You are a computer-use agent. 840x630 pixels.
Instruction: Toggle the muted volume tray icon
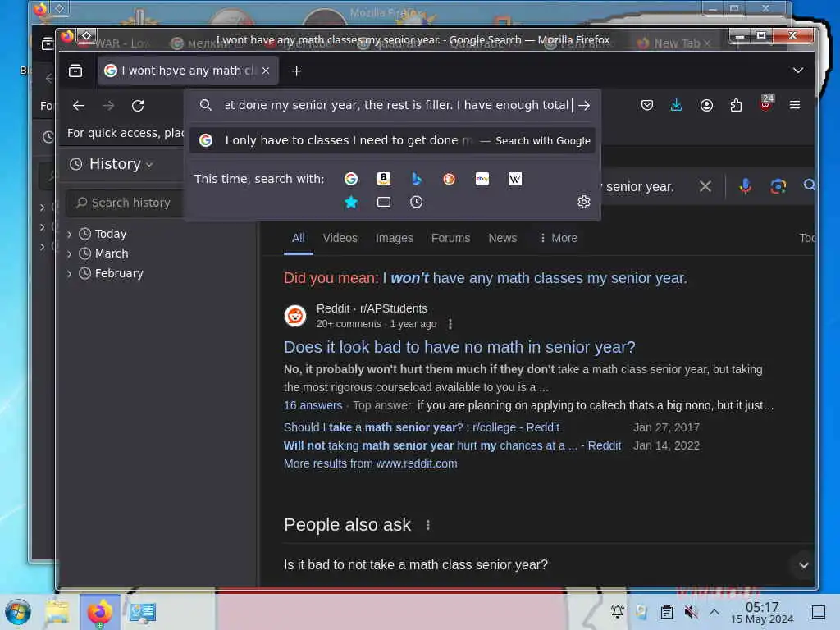(x=691, y=612)
